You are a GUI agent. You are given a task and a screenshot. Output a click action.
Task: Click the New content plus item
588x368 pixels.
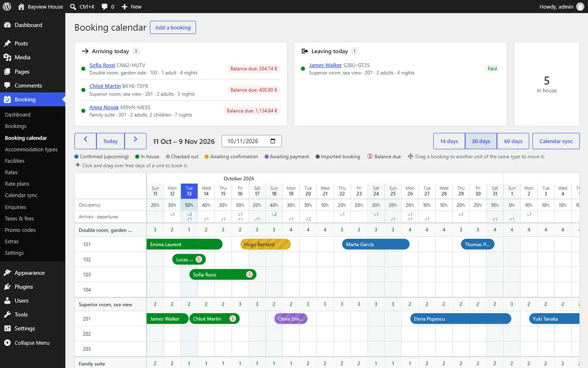click(x=131, y=7)
